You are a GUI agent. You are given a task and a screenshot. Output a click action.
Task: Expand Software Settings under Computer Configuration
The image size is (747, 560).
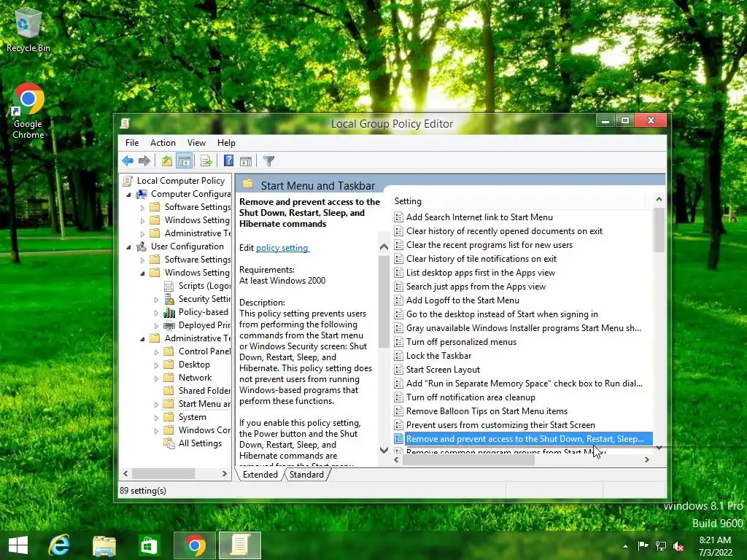coord(142,208)
